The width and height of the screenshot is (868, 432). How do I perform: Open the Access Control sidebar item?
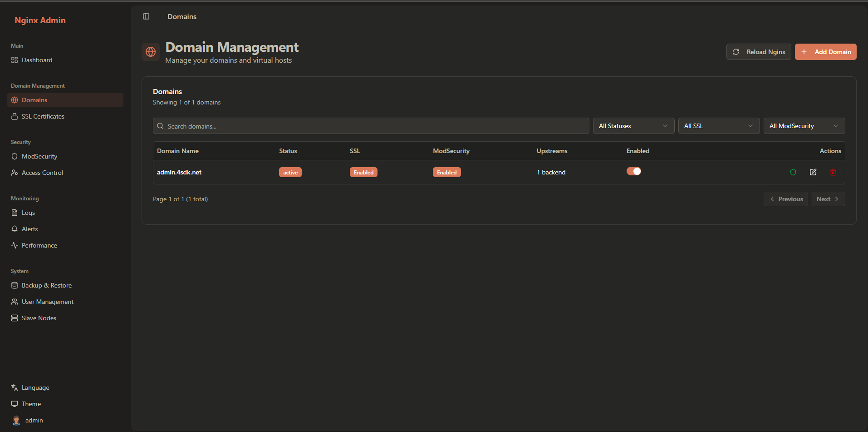pos(42,173)
